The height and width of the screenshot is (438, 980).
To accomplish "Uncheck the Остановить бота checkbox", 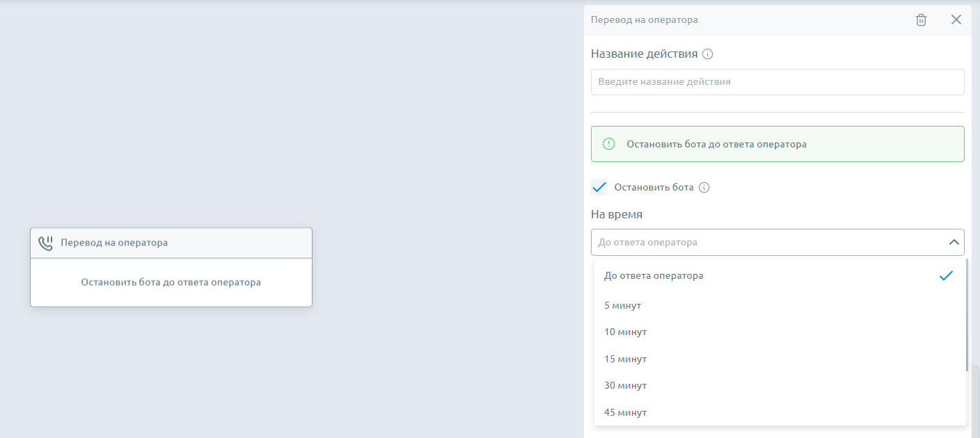I will (599, 187).
